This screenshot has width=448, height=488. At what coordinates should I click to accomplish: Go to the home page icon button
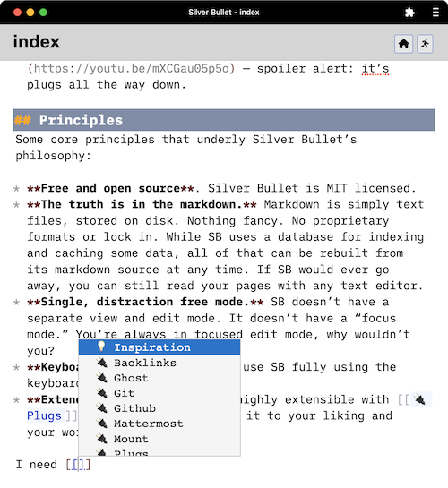click(404, 44)
